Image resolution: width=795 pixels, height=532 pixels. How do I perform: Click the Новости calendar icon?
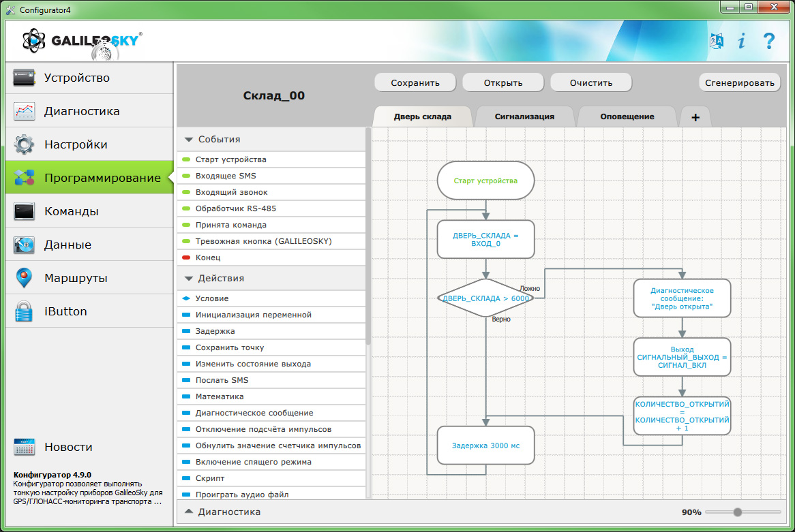coord(24,447)
